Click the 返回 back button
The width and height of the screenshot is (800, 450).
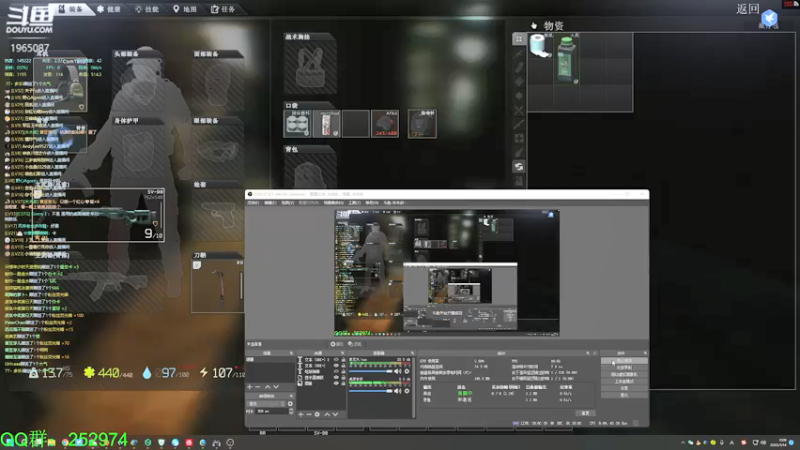click(748, 9)
